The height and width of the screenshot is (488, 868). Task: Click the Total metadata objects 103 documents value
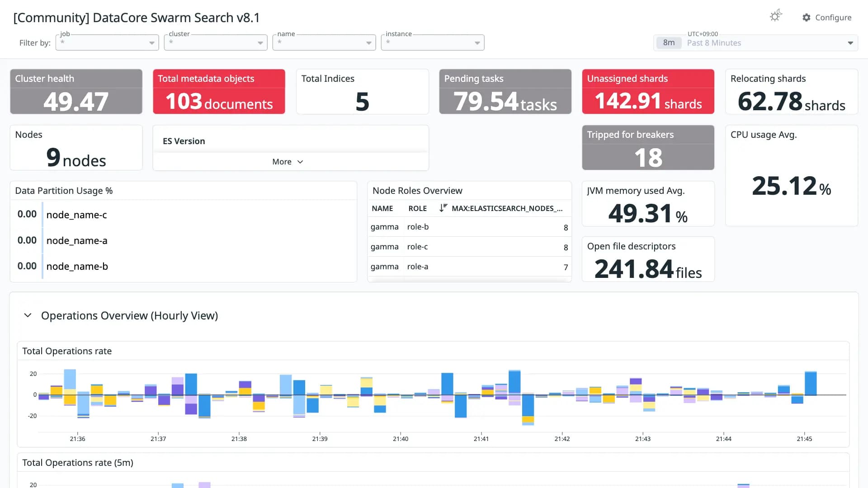click(219, 101)
